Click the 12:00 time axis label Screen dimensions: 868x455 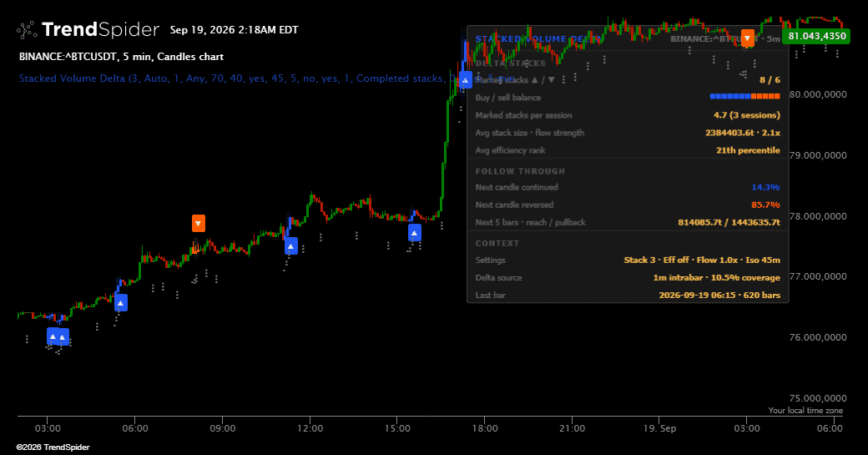point(310,428)
